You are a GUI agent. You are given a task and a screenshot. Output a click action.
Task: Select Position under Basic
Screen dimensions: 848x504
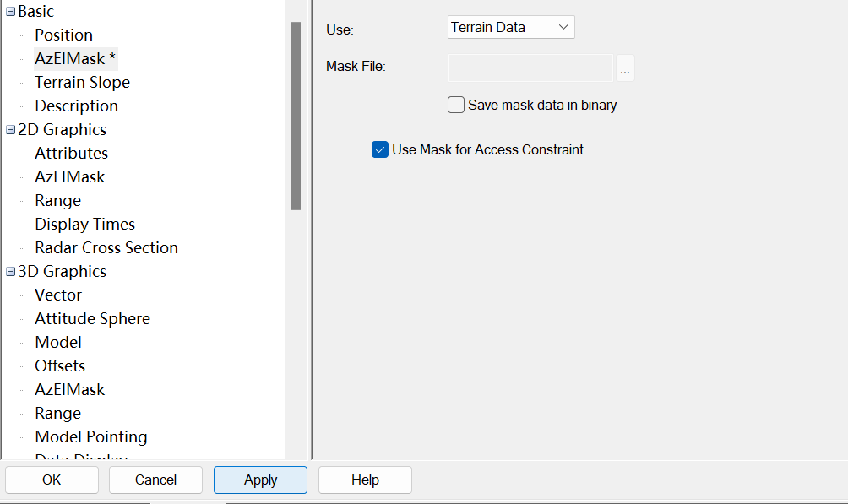tap(63, 35)
